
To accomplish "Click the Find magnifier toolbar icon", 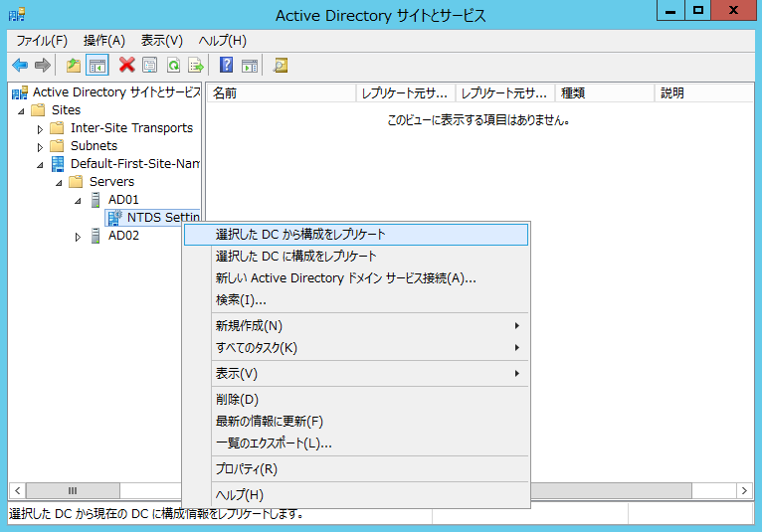I will click(x=281, y=66).
